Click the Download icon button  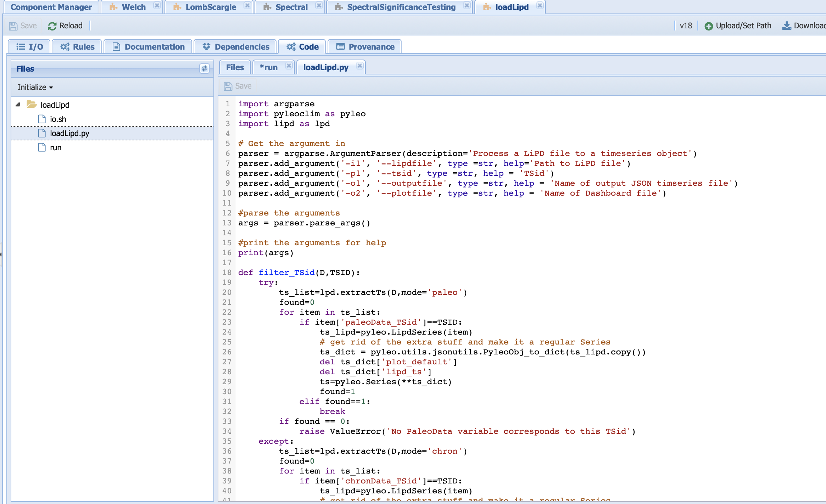pyautogui.click(x=787, y=26)
